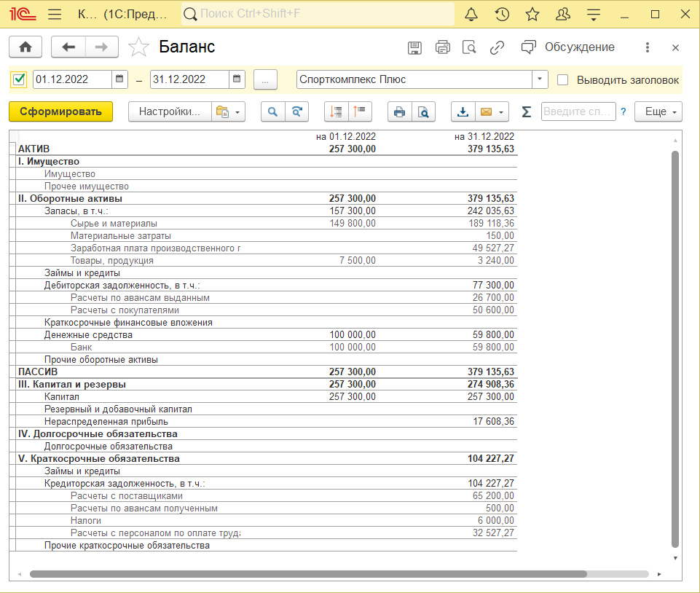Click the magnifier find icon in the toolbar

(272, 111)
